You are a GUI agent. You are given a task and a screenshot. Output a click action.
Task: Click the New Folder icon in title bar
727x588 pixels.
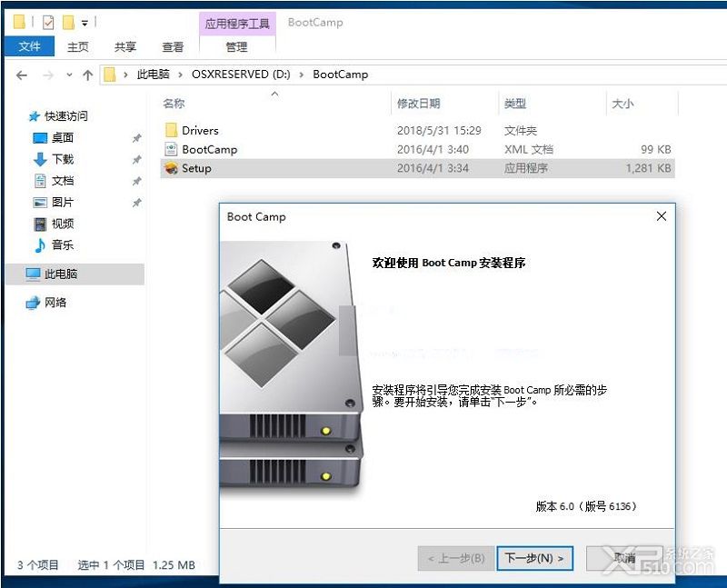click(68, 22)
